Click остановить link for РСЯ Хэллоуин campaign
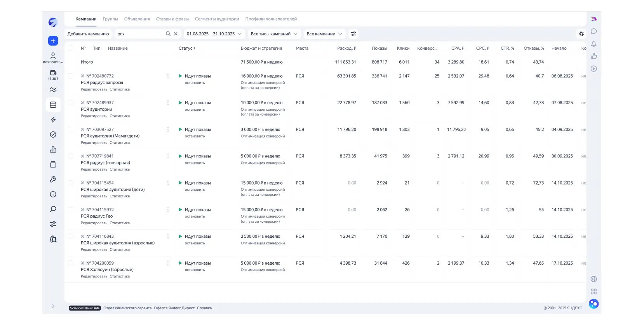644x326 pixels. pyautogui.click(x=195, y=270)
